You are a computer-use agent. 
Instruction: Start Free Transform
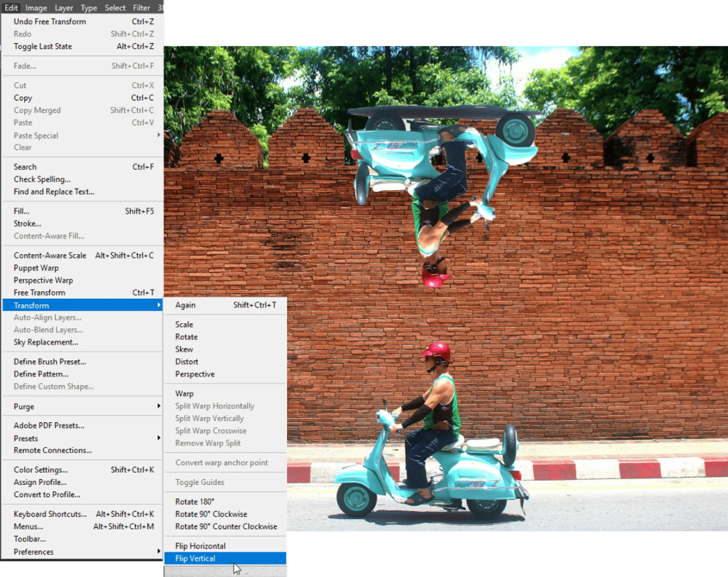[x=39, y=292]
